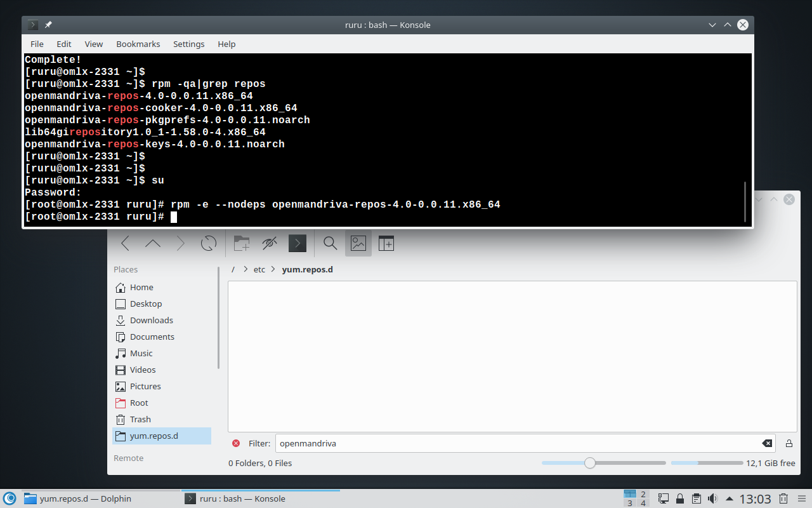The height and width of the screenshot is (508, 812).
Task: Minimize the Konsole window
Action: click(712, 25)
